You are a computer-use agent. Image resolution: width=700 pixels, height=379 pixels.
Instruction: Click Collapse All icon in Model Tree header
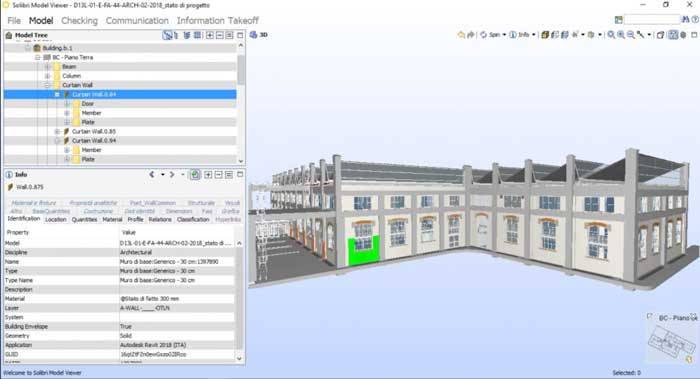pyautogui.click(x=219, y=35)
